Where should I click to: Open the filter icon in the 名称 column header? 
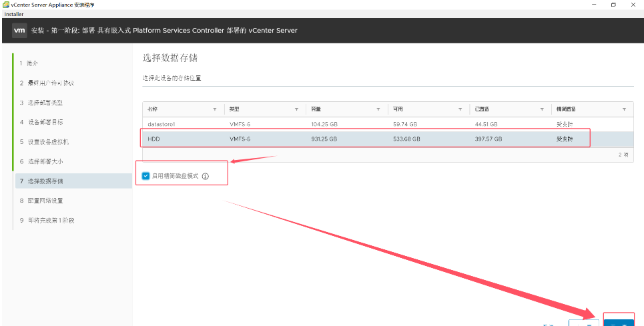tap(215, 109)
